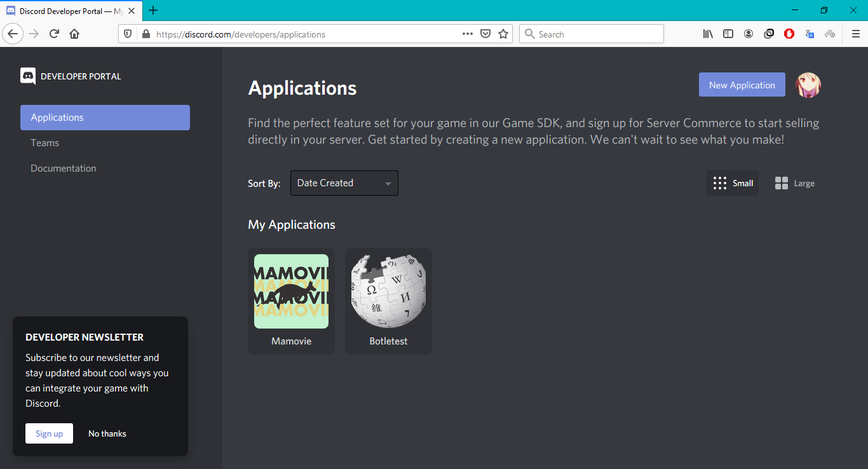Click the tracking protection shield icon

click(128, 34)
